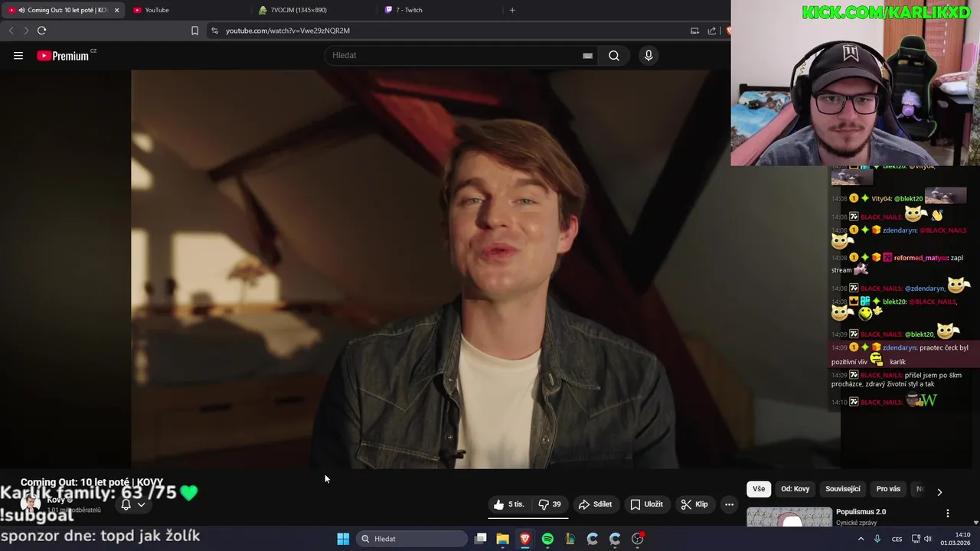Image resolution: width=980 pixels, height=551 pixels.
Task: Close the 'Coming Out: 10 let poté' tab
Action: click(116, 10)
